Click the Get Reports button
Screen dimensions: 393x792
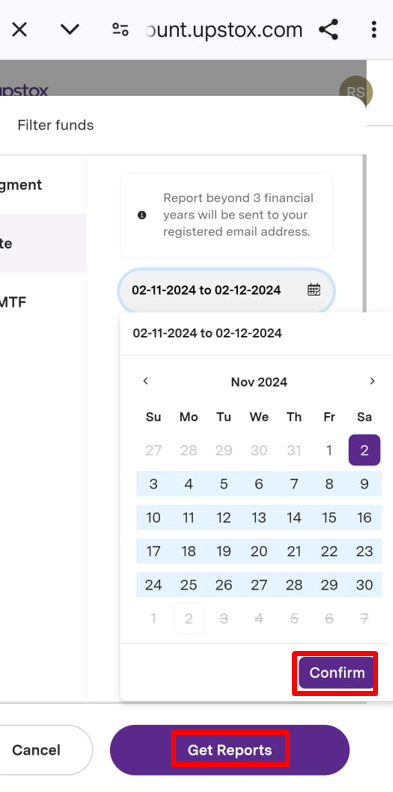click(230, 750)
